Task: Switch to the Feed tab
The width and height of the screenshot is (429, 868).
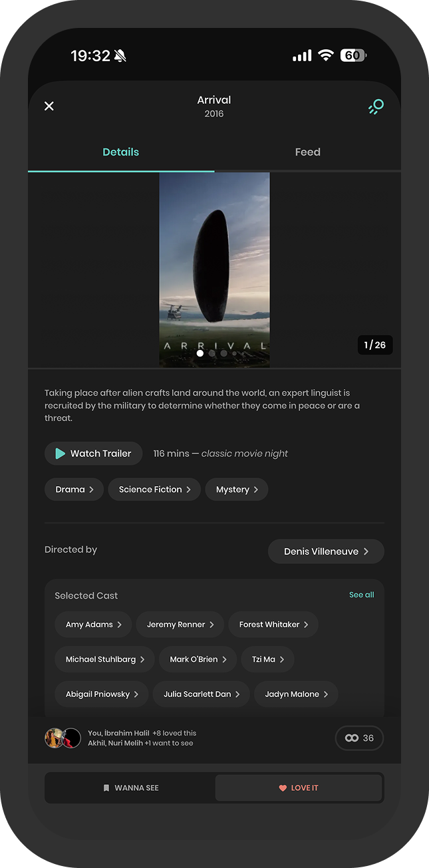Action: [x=307, y=152]
